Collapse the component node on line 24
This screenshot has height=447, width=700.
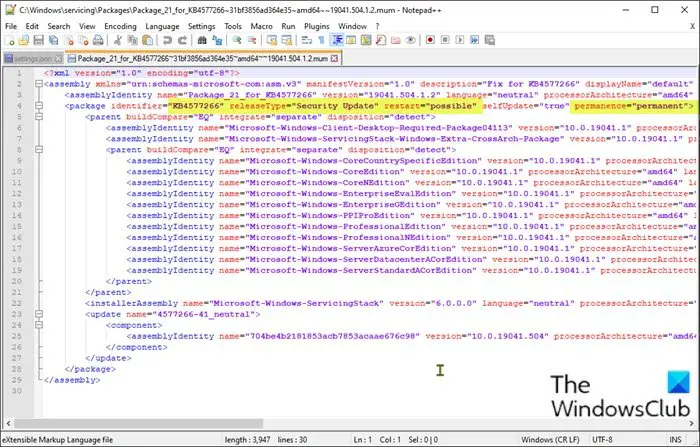point(39,325)
